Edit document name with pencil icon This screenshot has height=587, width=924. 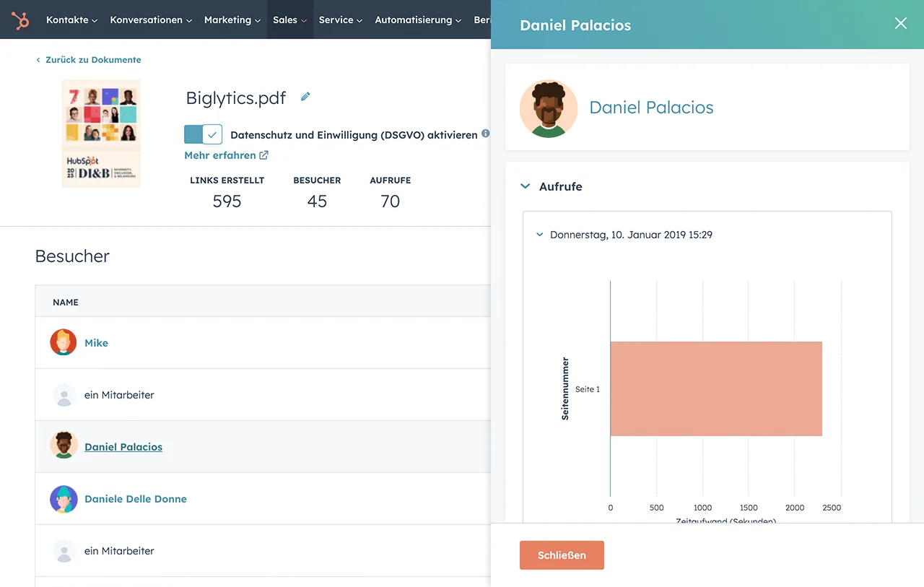[305, 97]
